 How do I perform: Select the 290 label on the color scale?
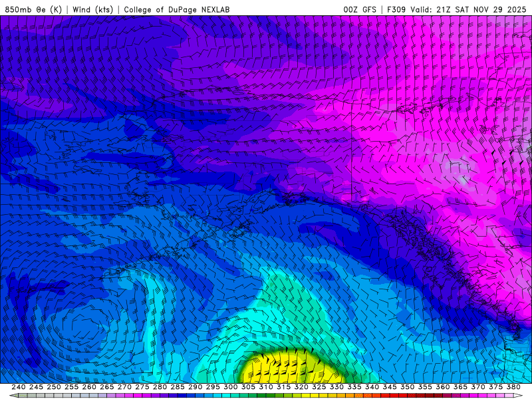(195, 387)
